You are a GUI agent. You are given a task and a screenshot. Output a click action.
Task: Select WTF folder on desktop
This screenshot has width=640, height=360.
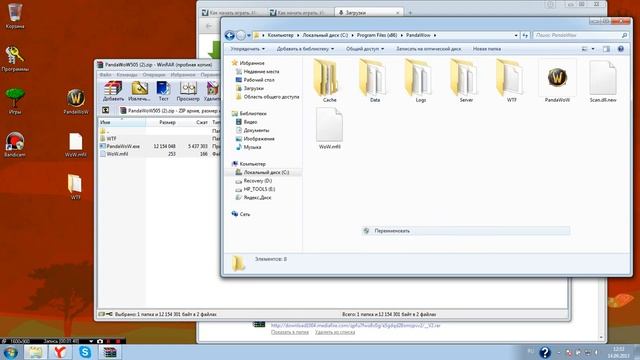click(x=75, y=187)
